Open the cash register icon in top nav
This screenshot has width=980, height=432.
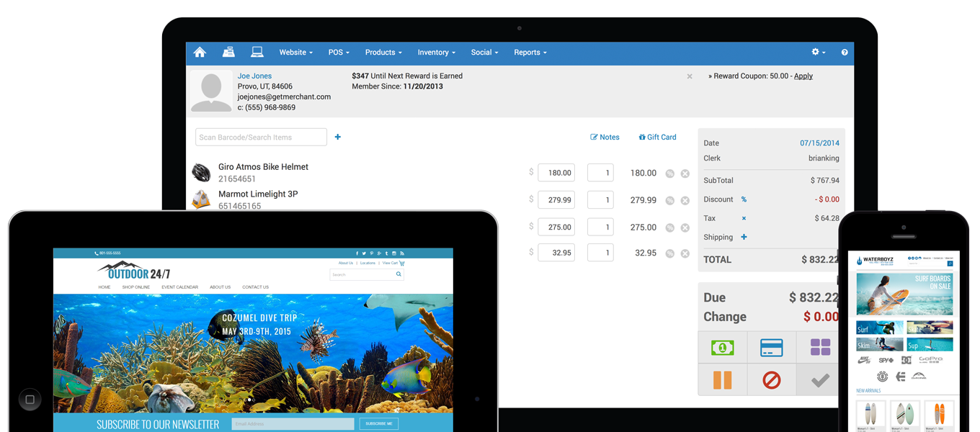[228, 52]
